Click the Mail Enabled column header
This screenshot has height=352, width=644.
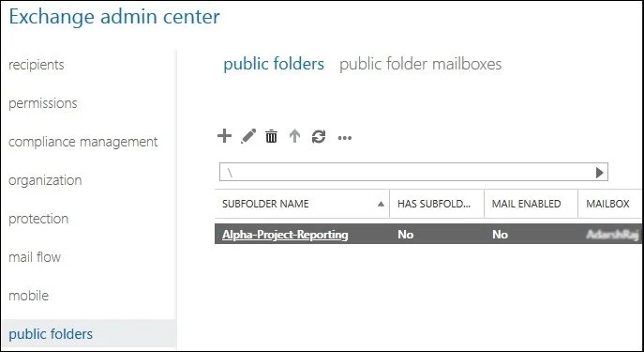[532, 204]
